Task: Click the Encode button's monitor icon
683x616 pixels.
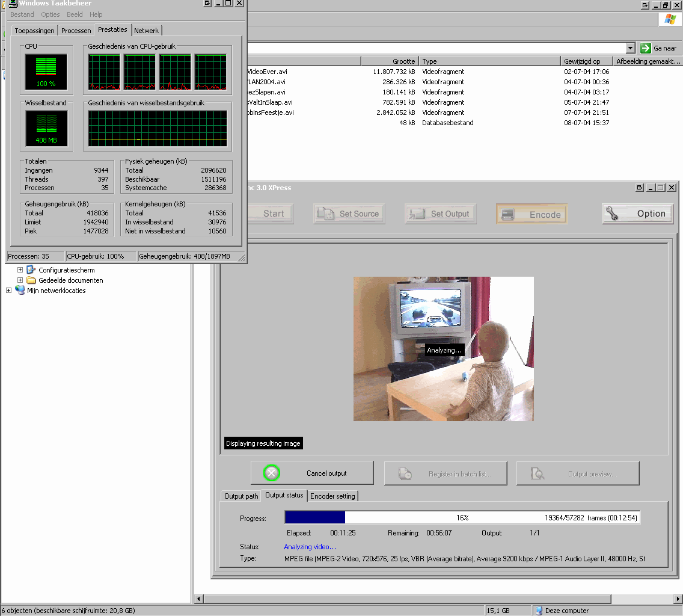Action: (x=507, y=214)
